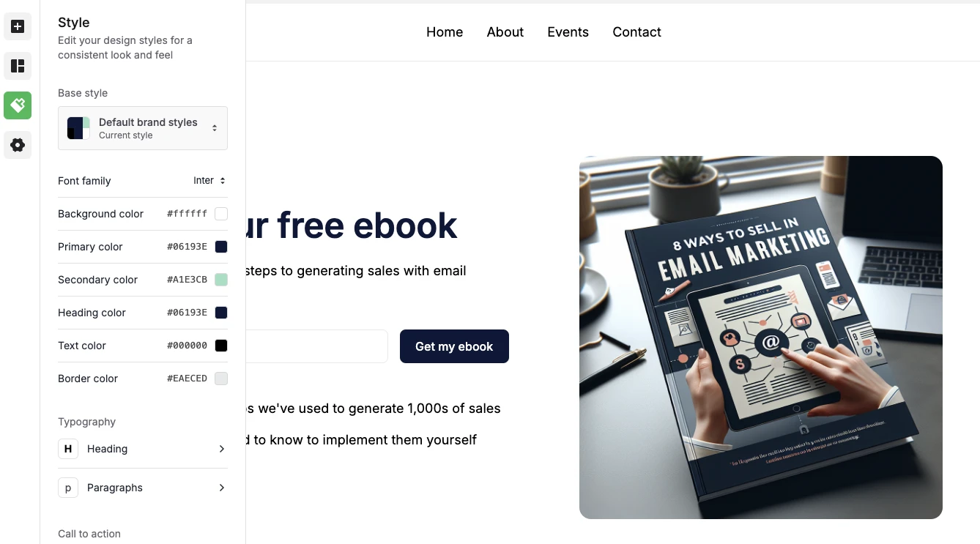The image size is (980, 544).
Task: Select the green style brush icon
Action: [x=18, y=105]
